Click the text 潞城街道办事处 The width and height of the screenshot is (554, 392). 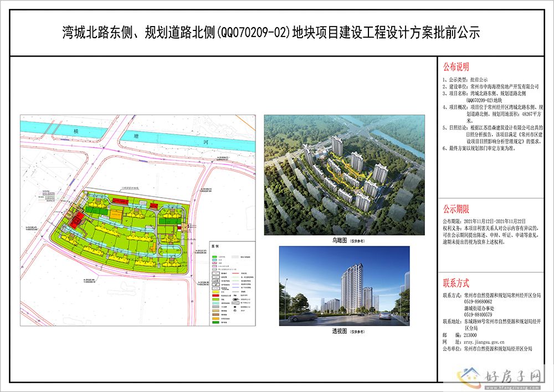pos(479,308)
